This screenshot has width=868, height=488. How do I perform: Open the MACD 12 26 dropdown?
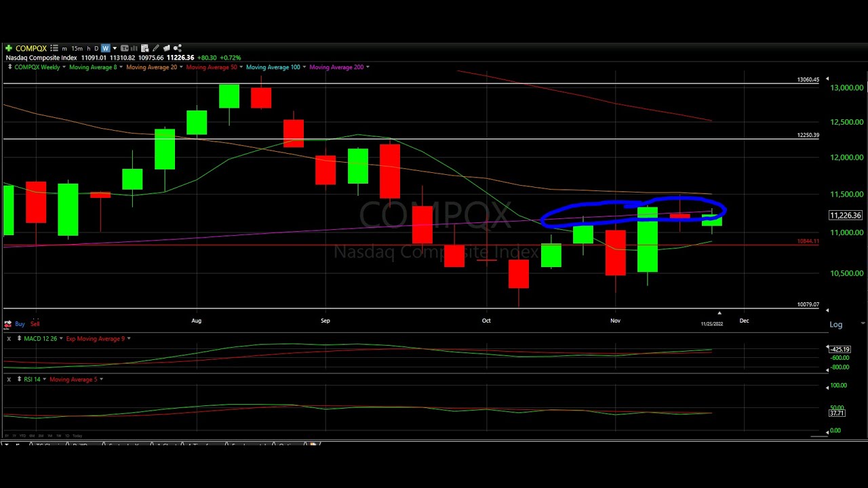(x=61, y=338)
